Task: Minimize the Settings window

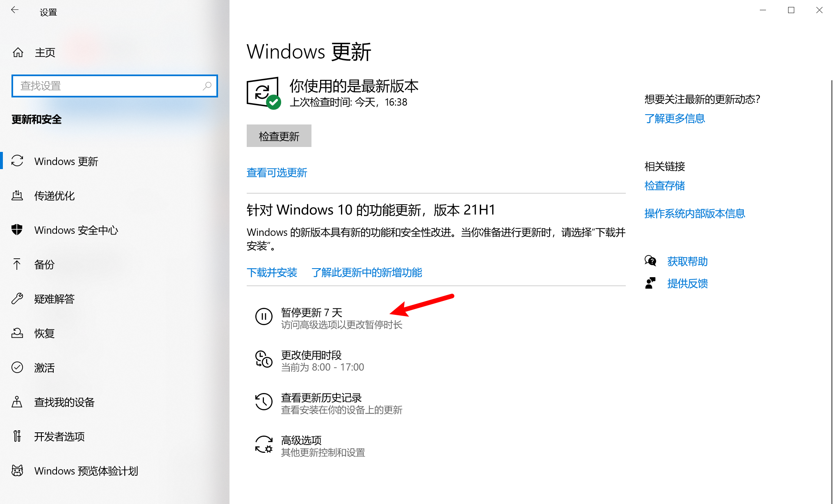Action: [763, 10]
